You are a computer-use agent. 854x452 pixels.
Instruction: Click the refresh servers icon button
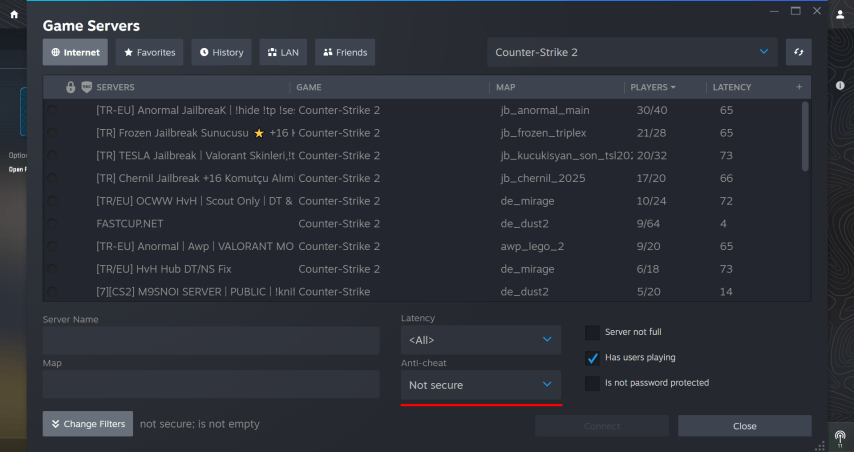click(798, 52)
